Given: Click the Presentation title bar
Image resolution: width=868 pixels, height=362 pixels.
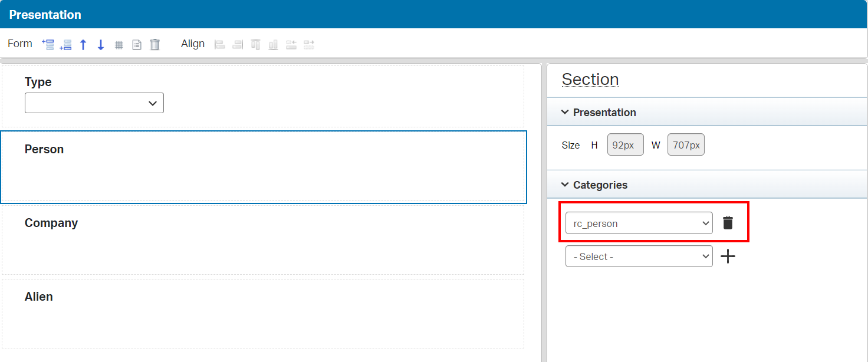Looking at the screenshot, I should pos(434,14).
